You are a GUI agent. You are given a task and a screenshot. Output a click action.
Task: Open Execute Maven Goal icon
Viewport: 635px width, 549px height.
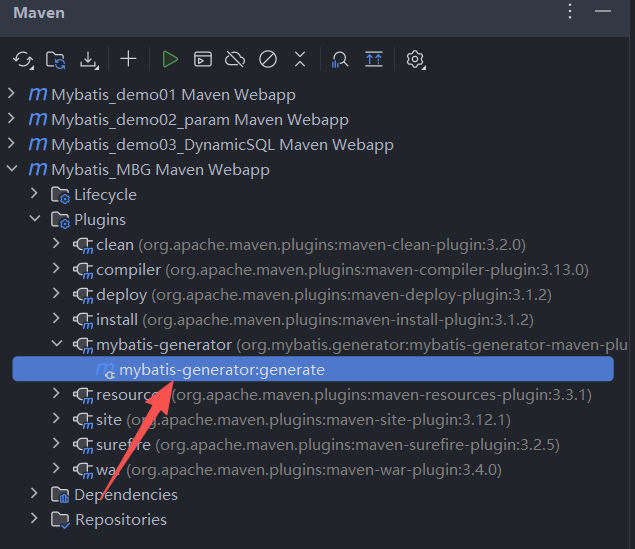202,60
